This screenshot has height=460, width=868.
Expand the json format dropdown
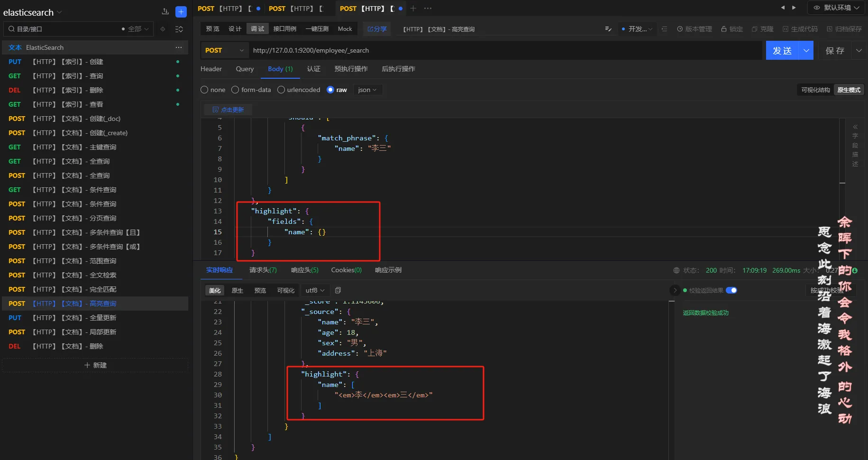(367, 90)
